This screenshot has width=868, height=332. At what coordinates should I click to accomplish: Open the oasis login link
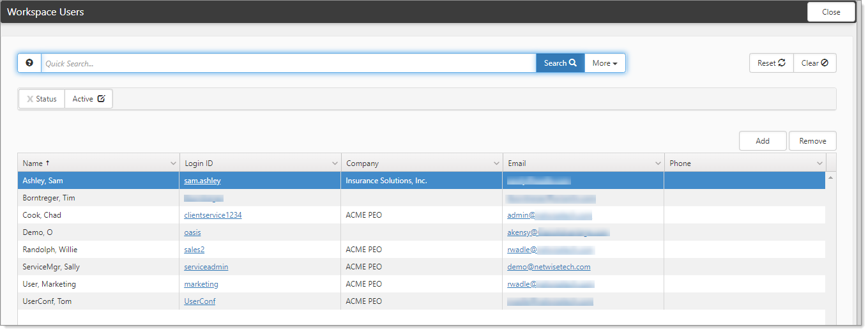point(192,232)
